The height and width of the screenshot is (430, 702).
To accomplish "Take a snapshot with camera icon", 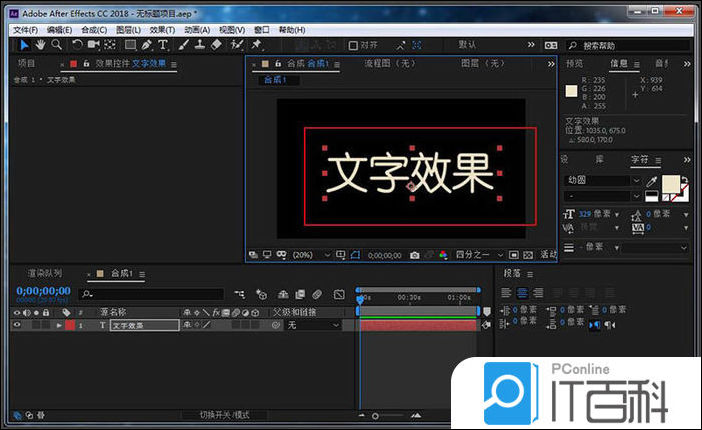I will tap(414, 255).
